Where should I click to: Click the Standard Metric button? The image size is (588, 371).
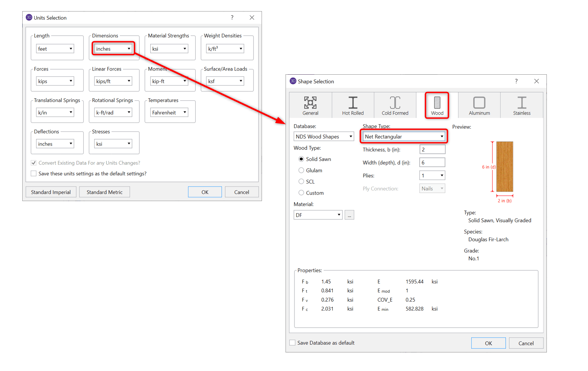click(104, 192)
